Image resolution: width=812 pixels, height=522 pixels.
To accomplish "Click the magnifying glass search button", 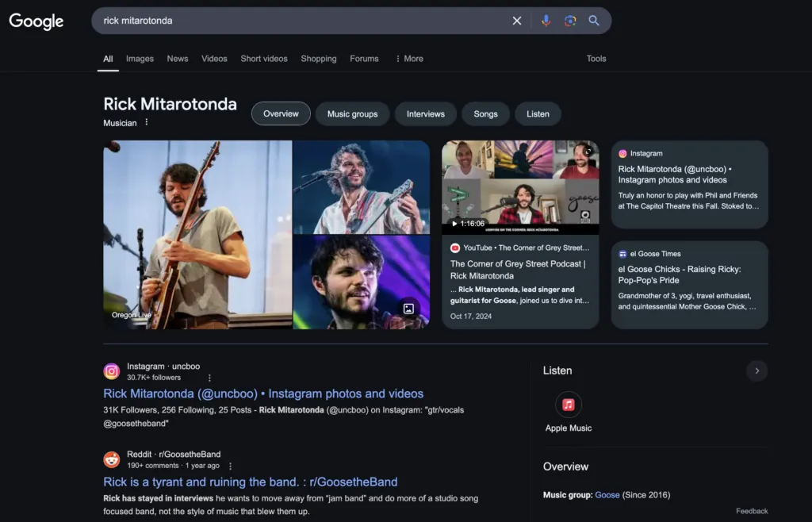I will coord(594,21).
